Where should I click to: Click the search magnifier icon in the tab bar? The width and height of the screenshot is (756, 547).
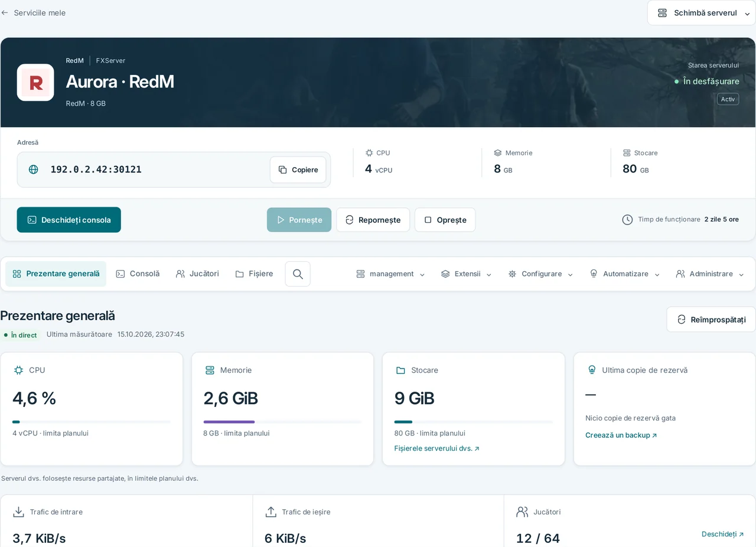click(x=298, y=274)
